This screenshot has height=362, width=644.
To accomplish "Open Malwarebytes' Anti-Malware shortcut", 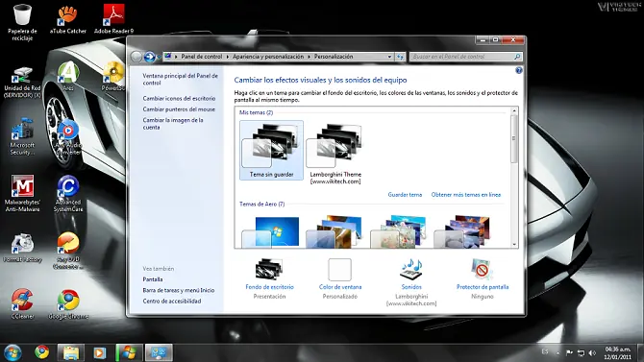I will pos(22,193).
